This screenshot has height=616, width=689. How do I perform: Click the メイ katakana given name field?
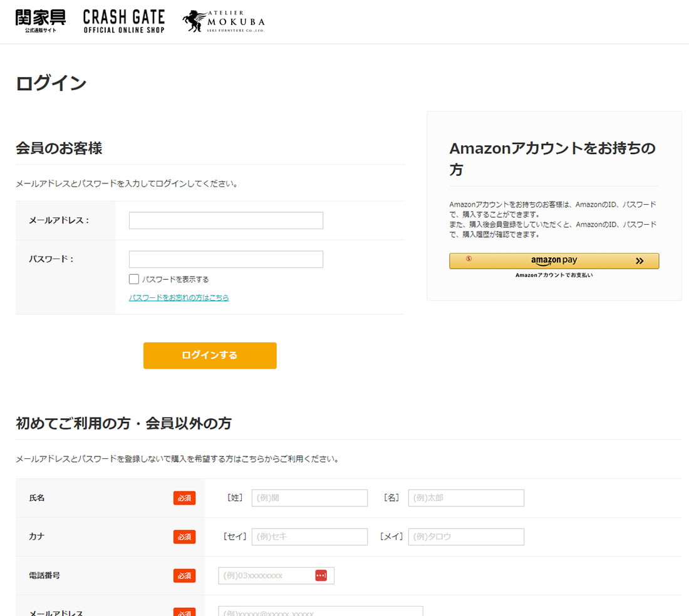pyautogui.click(x=466, y=537)
